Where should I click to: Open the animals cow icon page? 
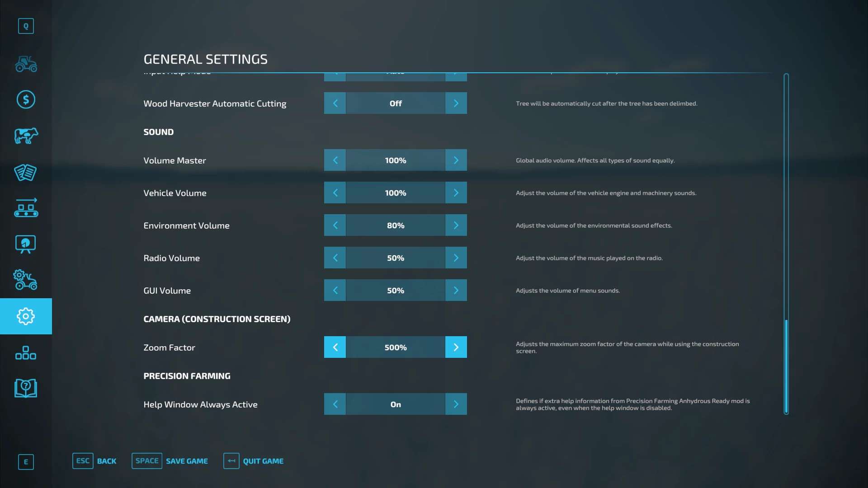click(x=26, y=136)
